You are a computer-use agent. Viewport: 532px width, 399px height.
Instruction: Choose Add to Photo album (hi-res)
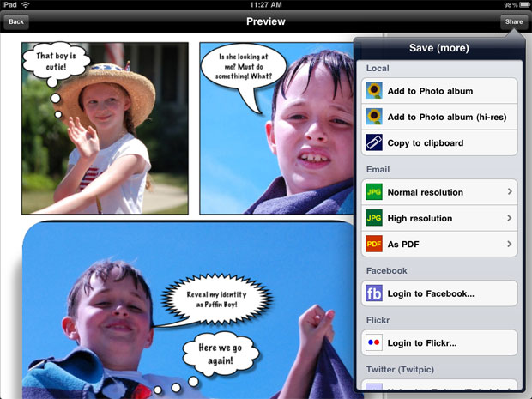tap(439, 117)
